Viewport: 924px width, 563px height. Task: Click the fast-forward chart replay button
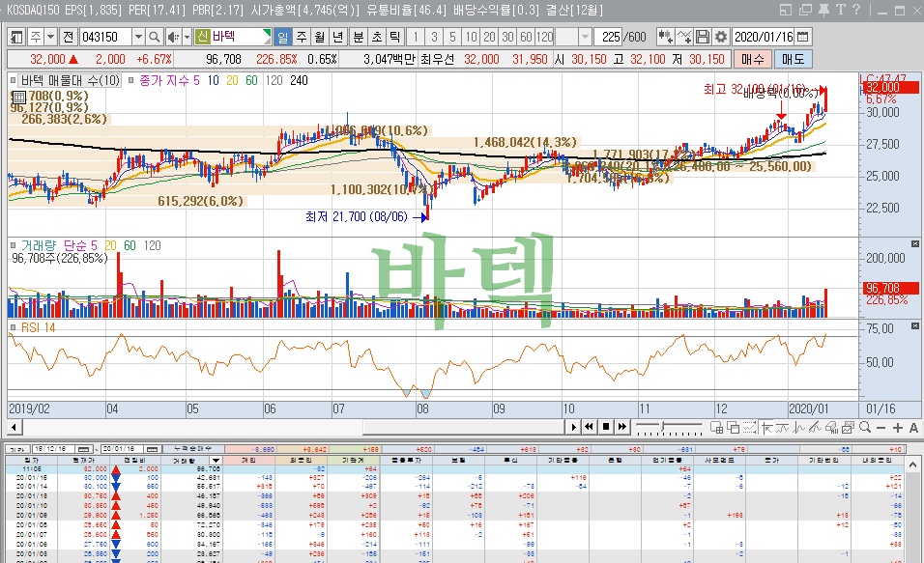(621, 427)
